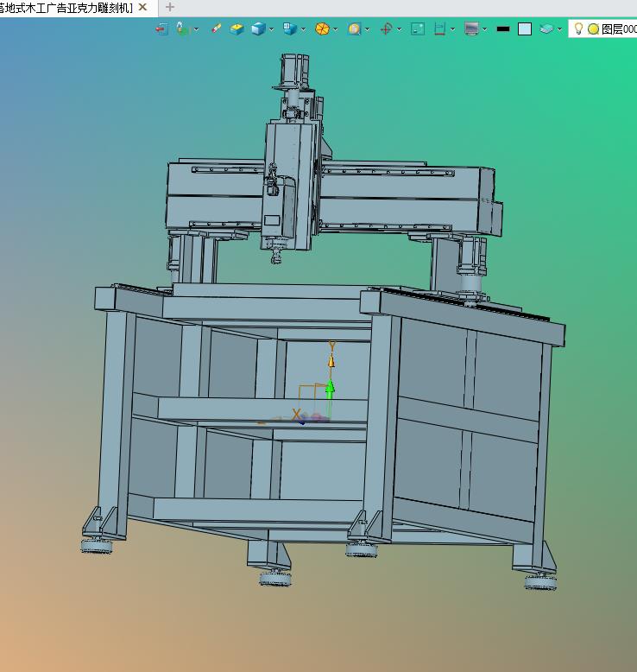Select the red brush tool icon
Screen dimensions: 637x672
pos(216,29)
